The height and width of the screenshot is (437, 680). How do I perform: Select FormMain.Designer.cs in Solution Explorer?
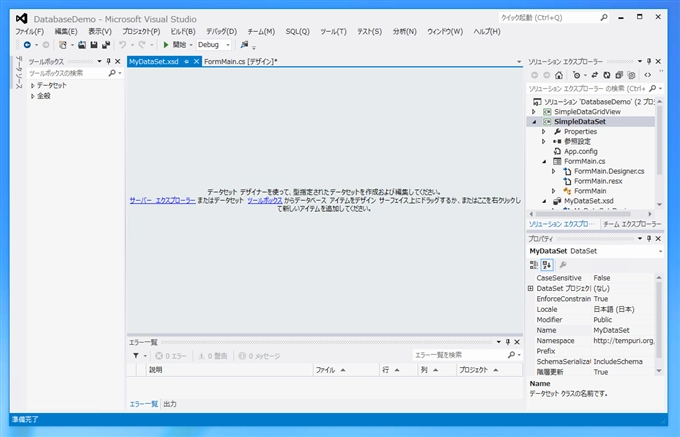(609, 171)
